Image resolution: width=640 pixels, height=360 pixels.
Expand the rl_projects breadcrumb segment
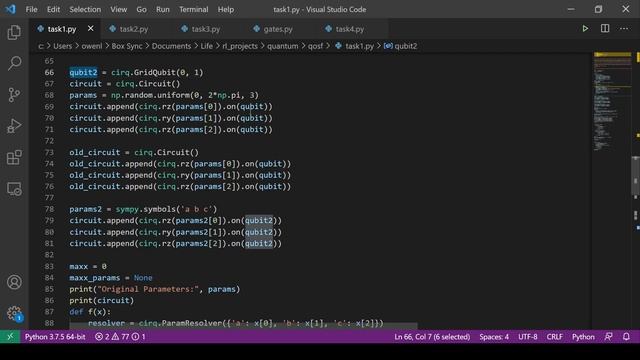(240, 46)
